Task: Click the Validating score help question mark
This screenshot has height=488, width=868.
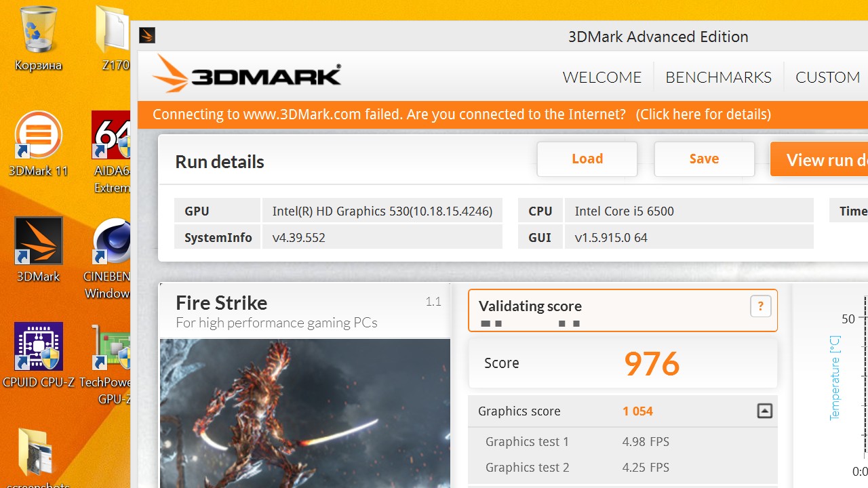Action: coord(761,306)
